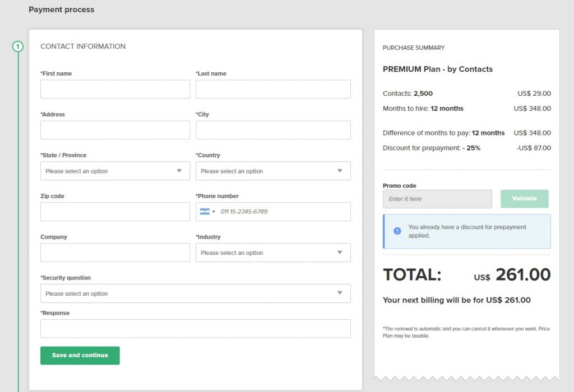The height and width of the screenshot is (392, 574).
Task: Click 'Discount for prepayment: - 25%' text
Action: (x=432, y=148)
